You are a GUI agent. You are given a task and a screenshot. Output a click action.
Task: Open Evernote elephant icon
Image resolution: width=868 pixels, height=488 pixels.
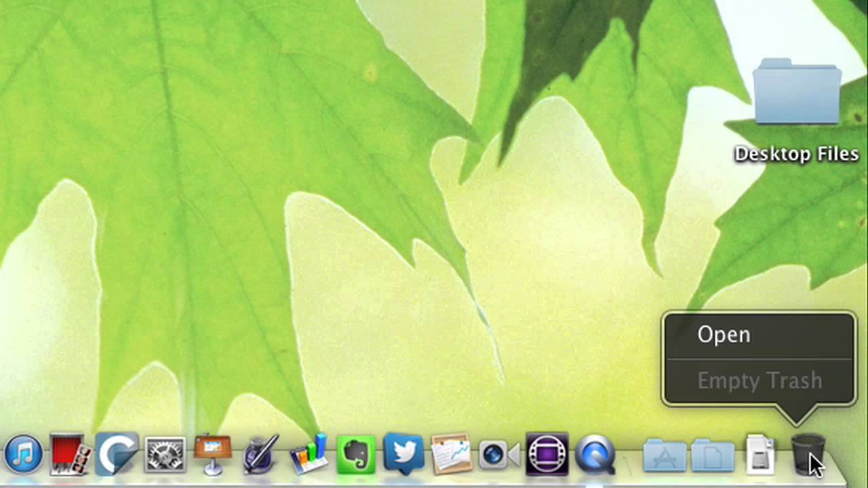356,455
